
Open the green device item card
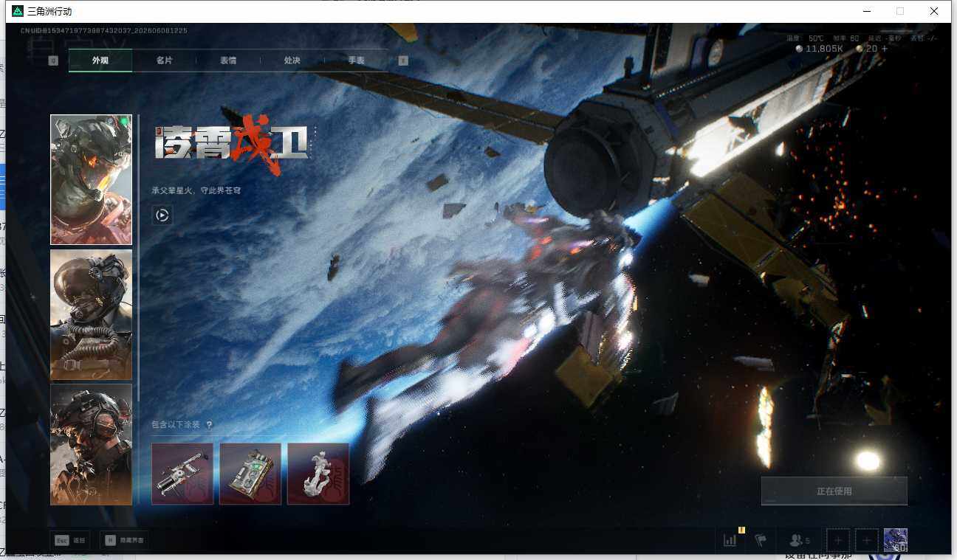tap(250, 474)
